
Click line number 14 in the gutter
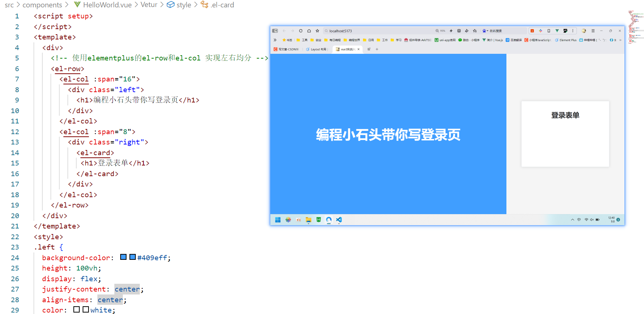[15, 153]
